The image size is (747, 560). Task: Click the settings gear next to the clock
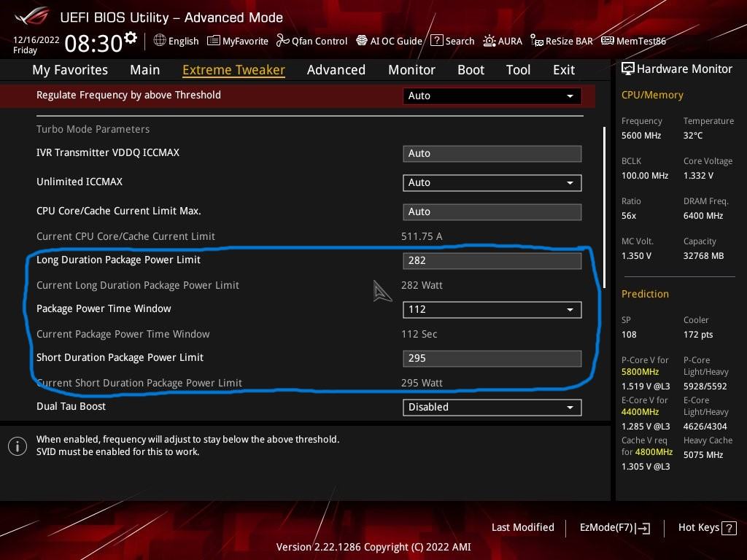pyautogui.click(x=131, y=38)
